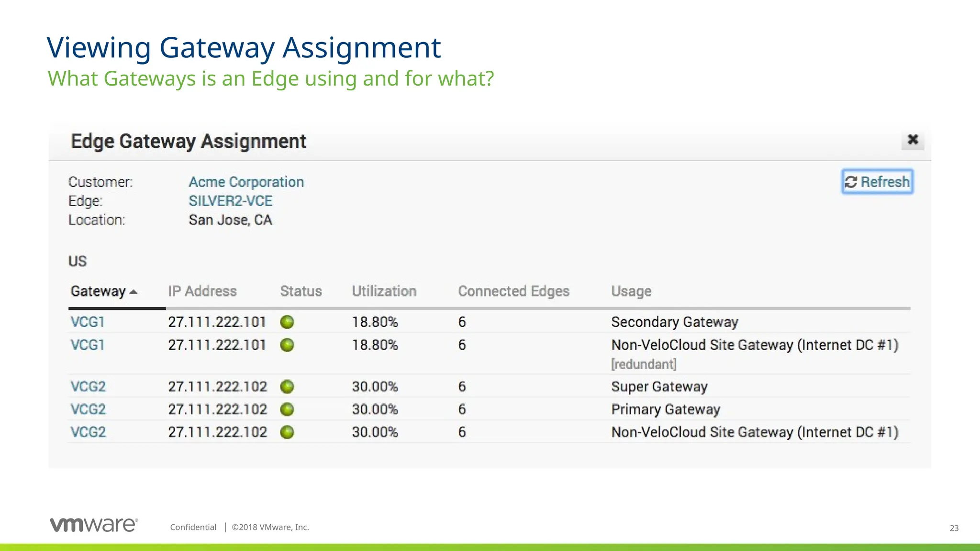Screen dimensions: 980x551
Task: Click green status icon in Super Gateway row
Action: pyautogui.click(x=287, y=386)
